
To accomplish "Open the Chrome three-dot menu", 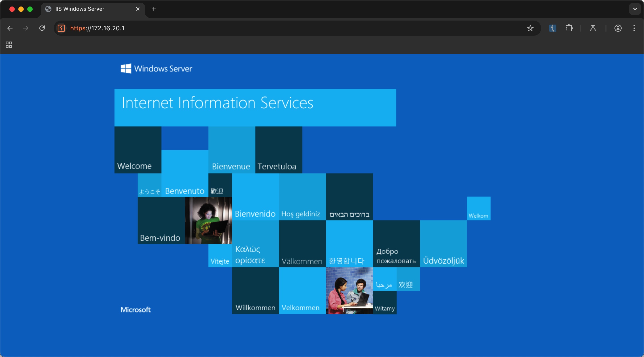I will pos(634,28).
